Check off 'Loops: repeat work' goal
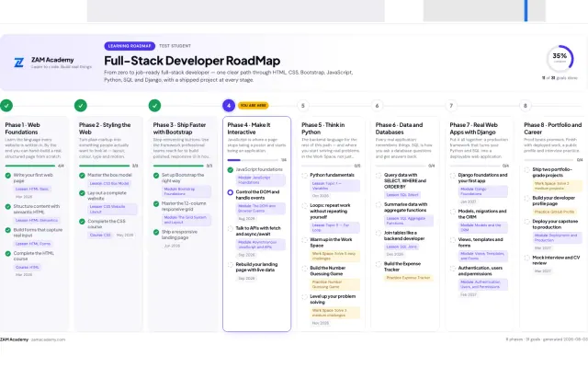Screen dimensions: 588x368 coord(304,206)
